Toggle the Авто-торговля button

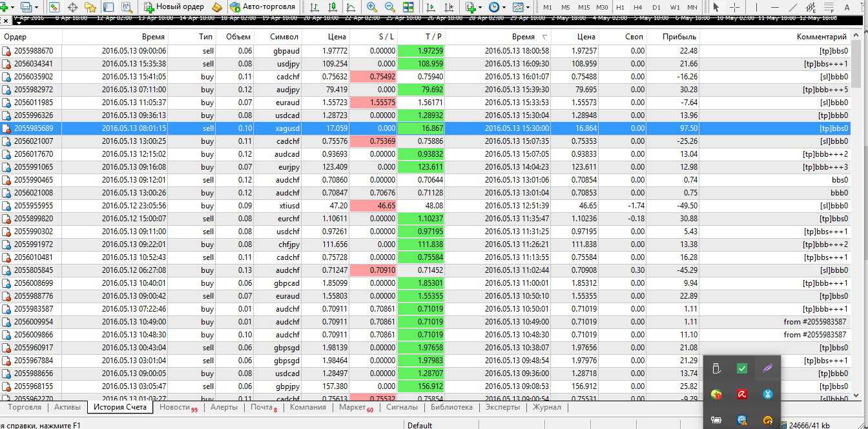[x=262, y=7]
